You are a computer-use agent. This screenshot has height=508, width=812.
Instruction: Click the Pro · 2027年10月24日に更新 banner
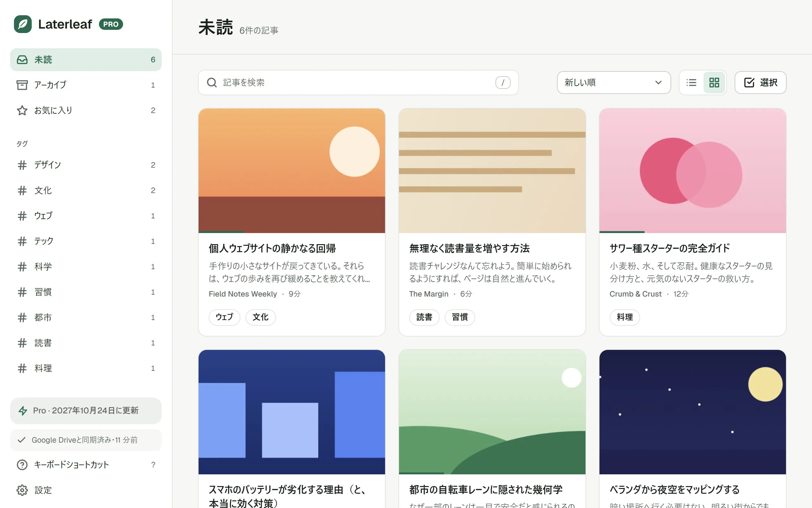[x=86, y=411]
